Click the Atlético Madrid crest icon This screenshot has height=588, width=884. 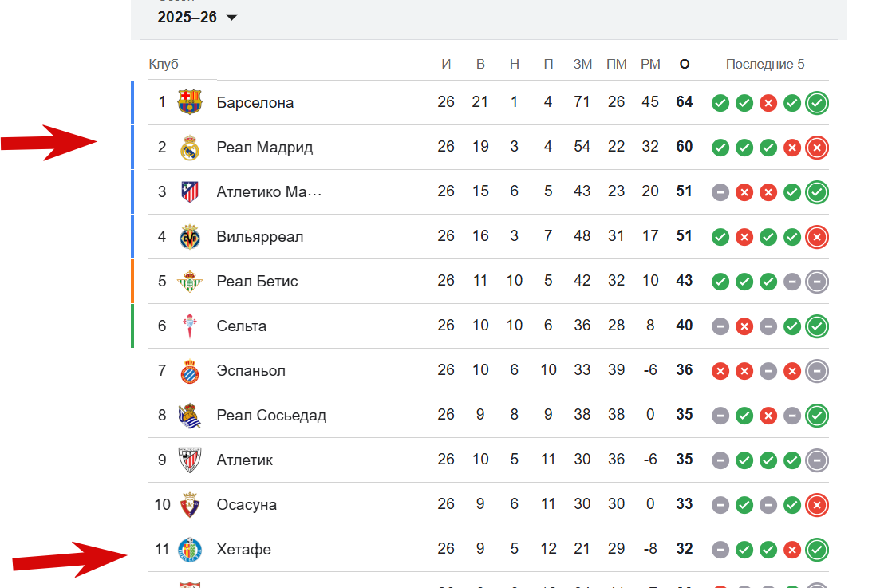click(x=190, y=192)
